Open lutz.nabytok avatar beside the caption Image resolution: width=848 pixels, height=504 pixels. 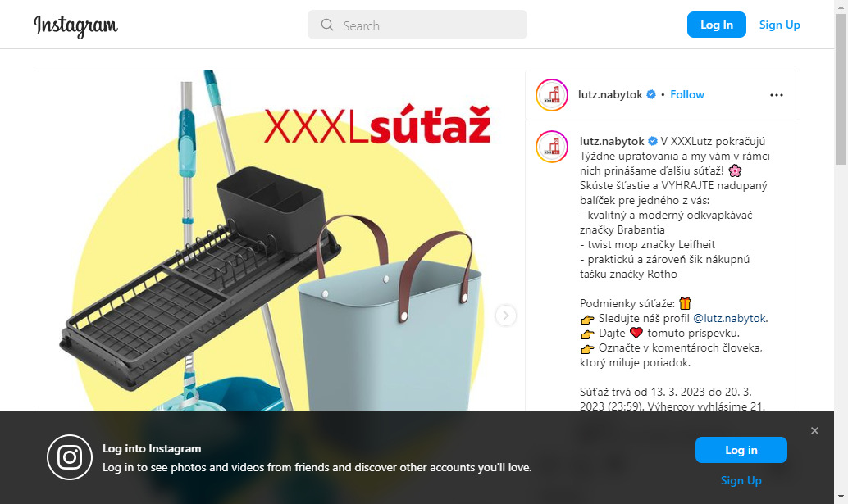[x=552, y=147]
